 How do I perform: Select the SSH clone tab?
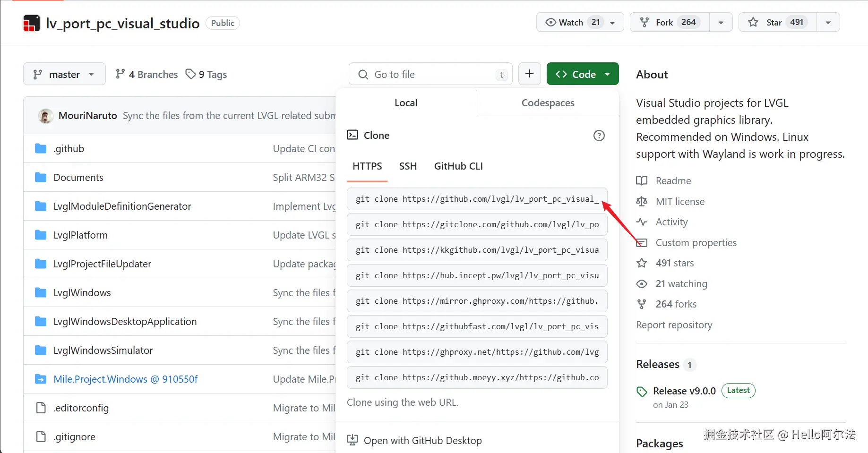click(x=408, y=166)
